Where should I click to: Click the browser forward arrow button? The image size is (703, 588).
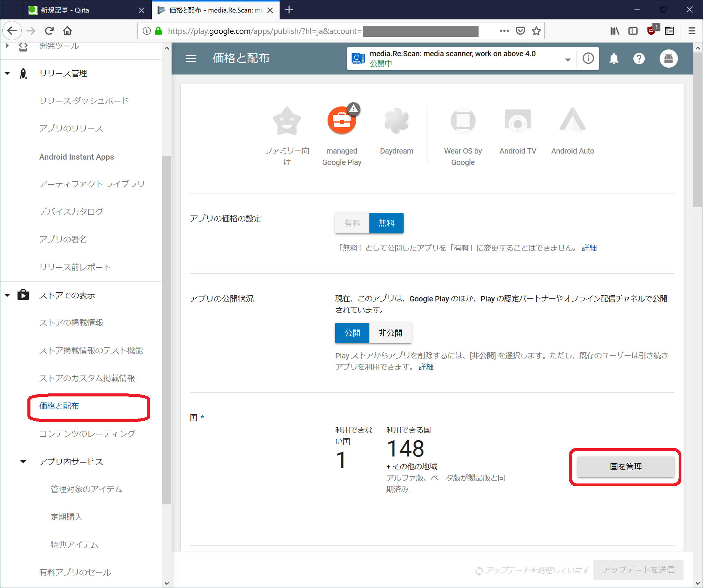tap(31, 31)
